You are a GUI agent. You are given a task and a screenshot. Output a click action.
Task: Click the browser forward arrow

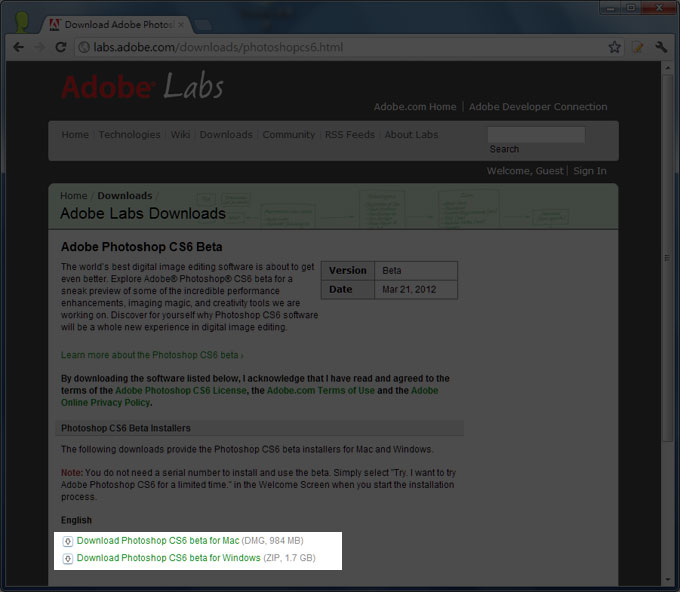[39, 47]
